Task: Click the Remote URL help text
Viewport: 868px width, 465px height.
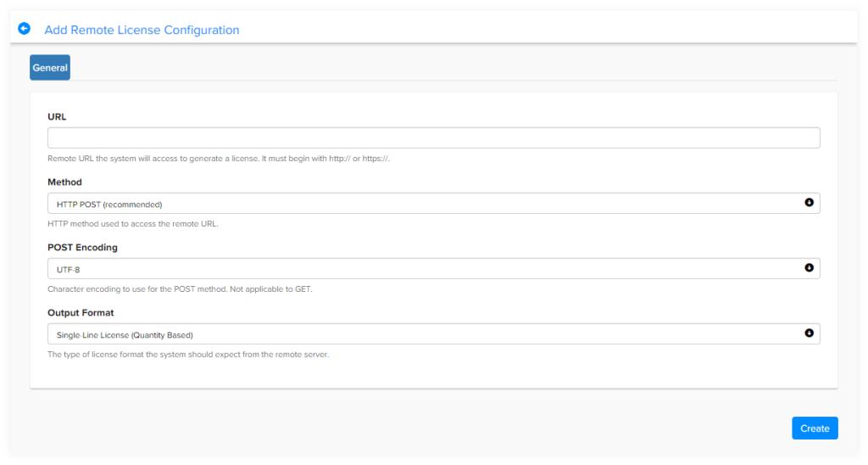Action: 219,159
